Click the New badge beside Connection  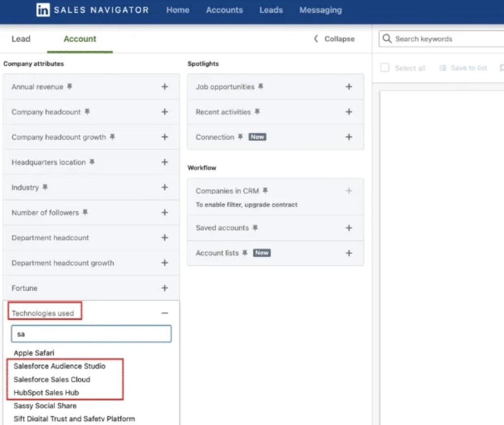(257, 137)
